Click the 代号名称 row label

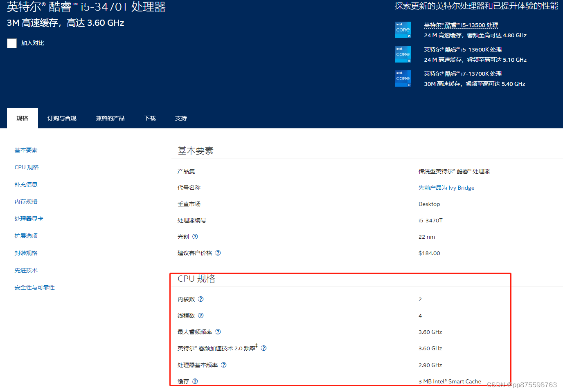[x=189, y=188]
